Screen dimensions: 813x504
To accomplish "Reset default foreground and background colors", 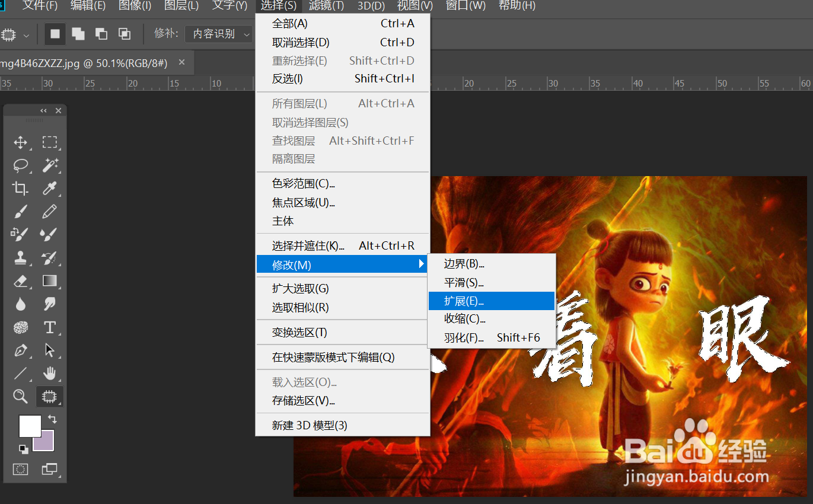I will [23, 449].
